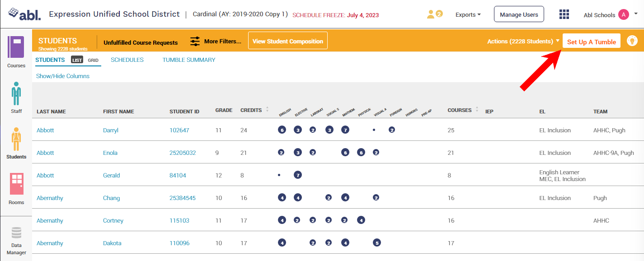The height and width of the screenshot is (261, 644).
Task: Open the Data Manager database icon
Action: (x=16, y=233)
